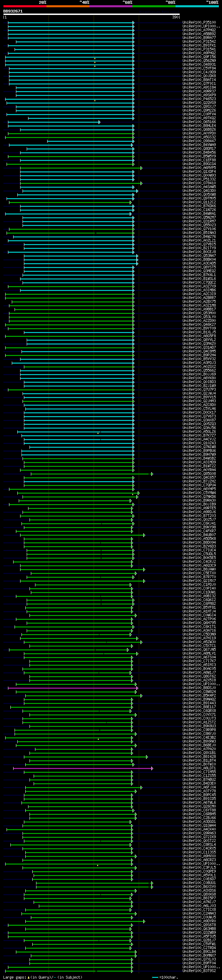
Task: Select hit label UniRef100_A2C3I9
Action: point(199,294)
